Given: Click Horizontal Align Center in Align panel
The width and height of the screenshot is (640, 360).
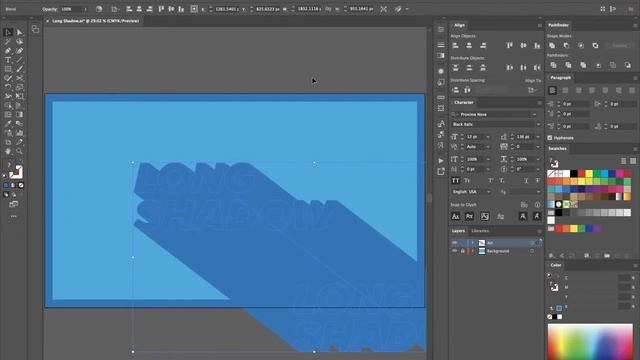Looking at the screenshot, I should pos(469,46).
